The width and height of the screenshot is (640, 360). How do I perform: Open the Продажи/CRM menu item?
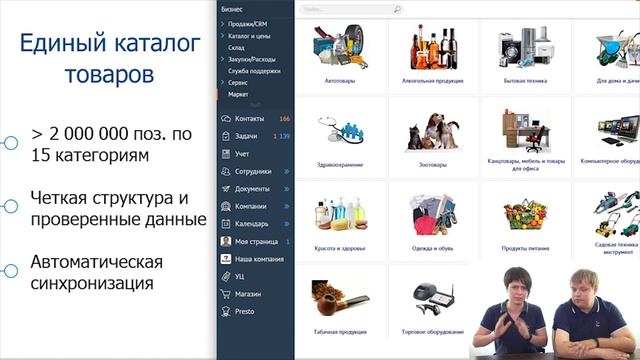[248, 24]
